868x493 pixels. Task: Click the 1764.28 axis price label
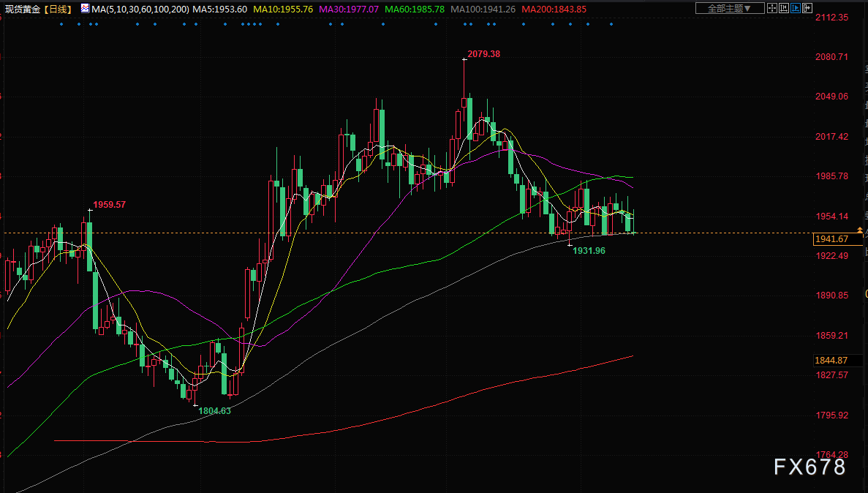831,455
